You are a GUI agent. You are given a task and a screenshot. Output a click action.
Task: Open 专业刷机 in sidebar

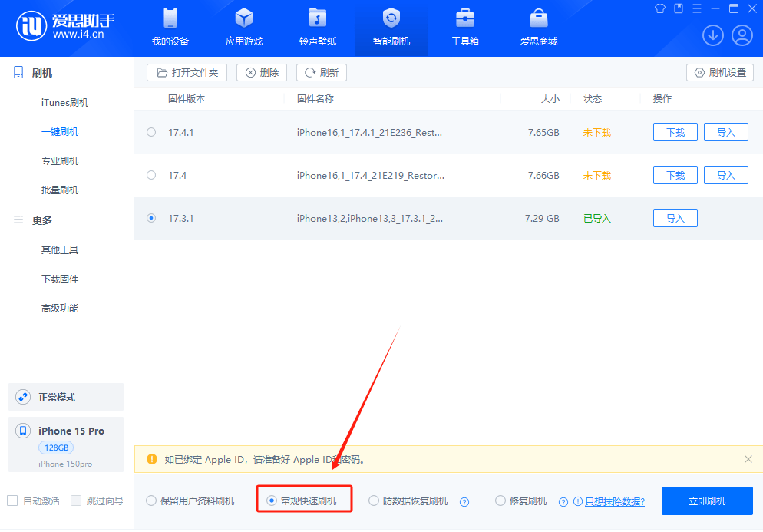pos(60,161)
